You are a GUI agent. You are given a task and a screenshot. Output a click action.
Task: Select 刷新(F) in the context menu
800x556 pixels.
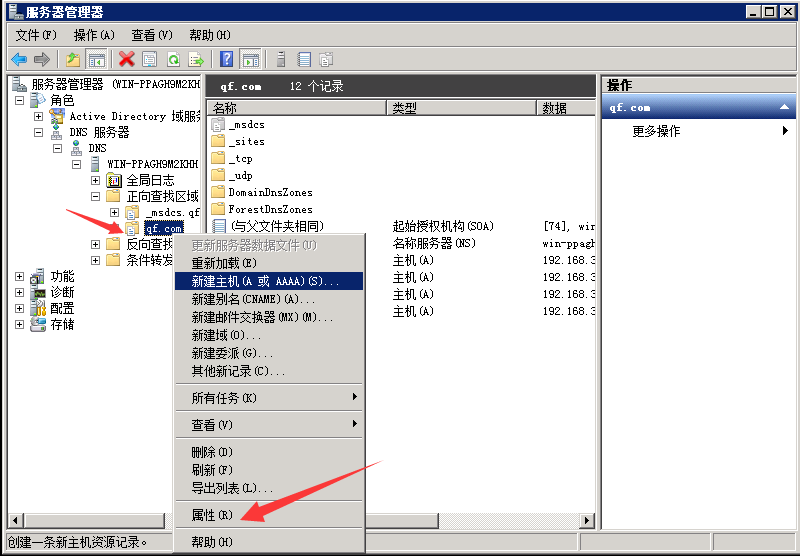click(269, 470)
